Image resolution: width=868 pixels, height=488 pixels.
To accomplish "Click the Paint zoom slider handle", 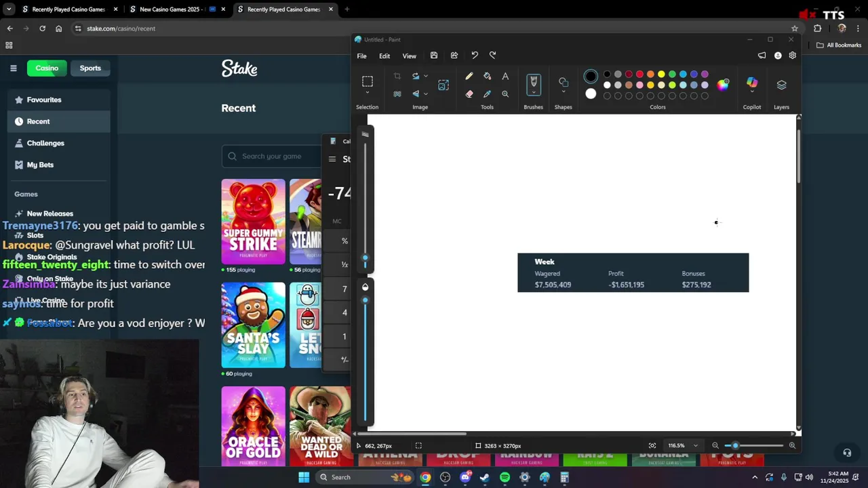I will 735,445.
